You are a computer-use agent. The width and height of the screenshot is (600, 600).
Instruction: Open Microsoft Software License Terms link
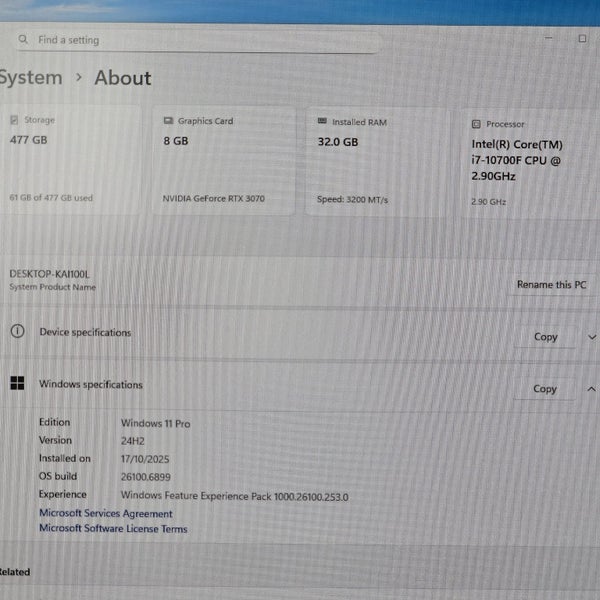[113, 529]
